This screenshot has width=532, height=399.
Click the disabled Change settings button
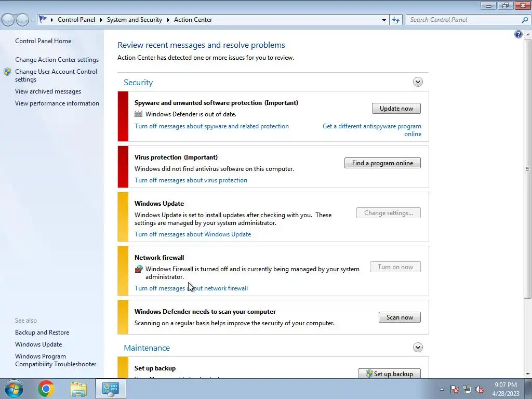pos(389,212)
